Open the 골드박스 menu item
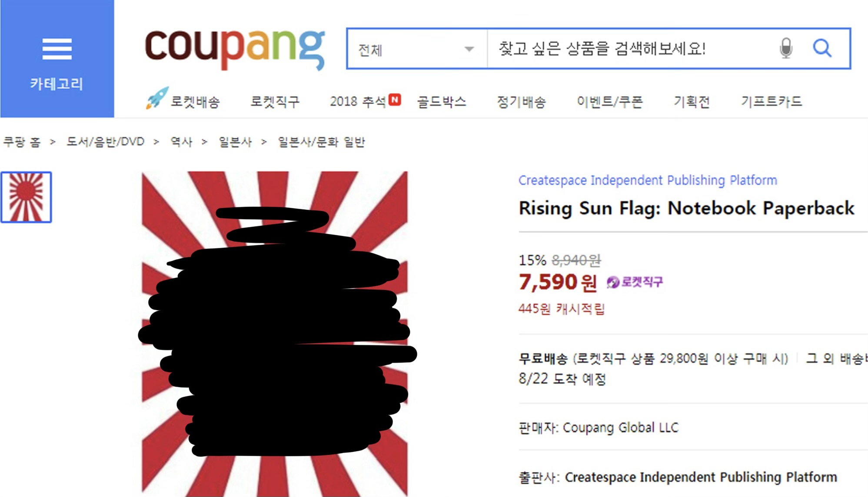 click(442, 102)
